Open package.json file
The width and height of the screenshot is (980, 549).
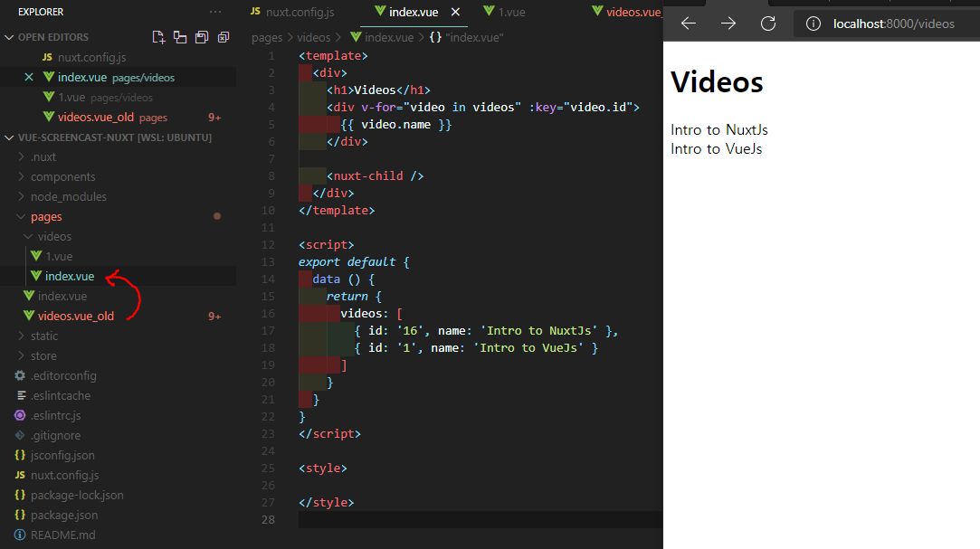click(x=63, y=516)
